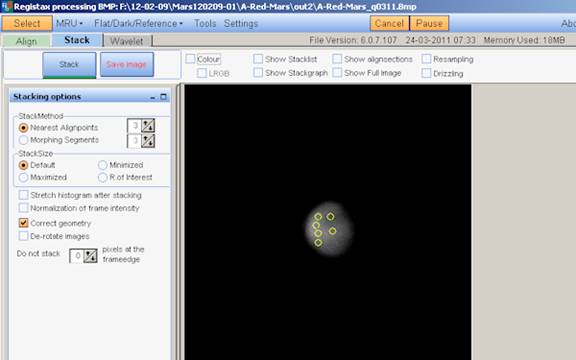Uncheck Correct geometry option
576x360 pixels.
pyautogui.click(x=24, y=223)
